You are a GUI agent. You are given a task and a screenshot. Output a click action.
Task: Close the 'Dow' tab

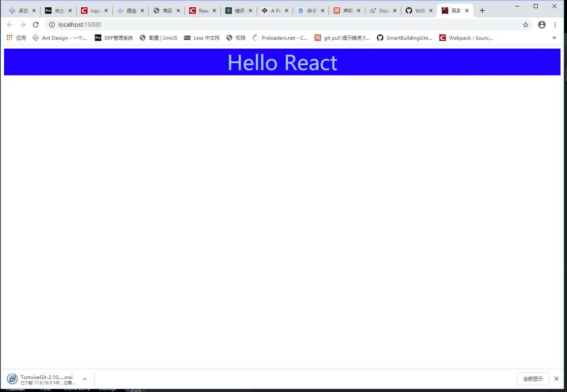click(x=395, y=11)
